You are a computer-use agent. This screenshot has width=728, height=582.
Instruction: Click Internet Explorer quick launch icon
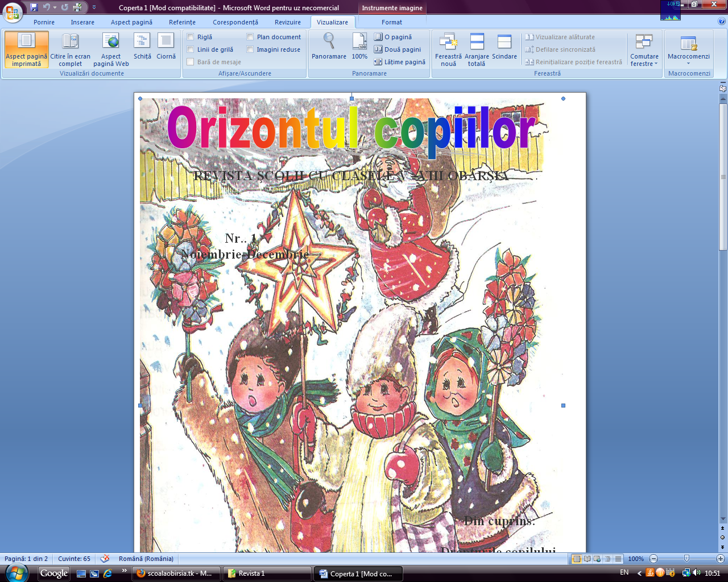click(x=107, y=573)
